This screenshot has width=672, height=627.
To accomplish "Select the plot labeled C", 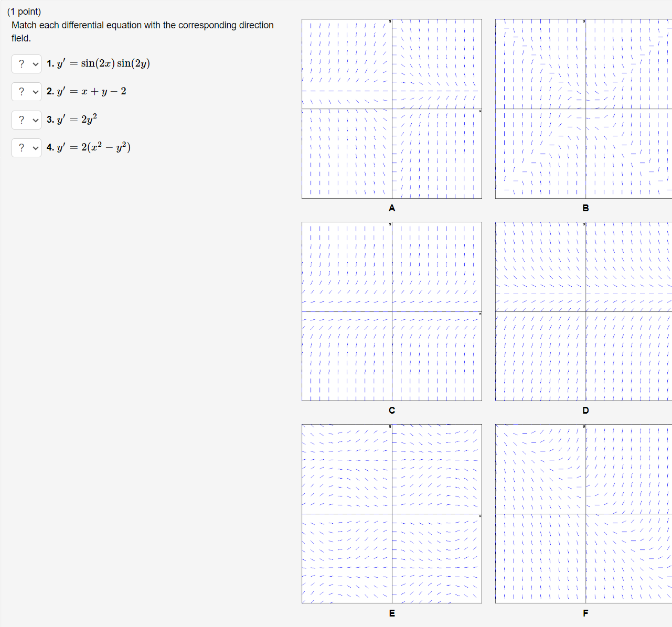I will [391, 310].
